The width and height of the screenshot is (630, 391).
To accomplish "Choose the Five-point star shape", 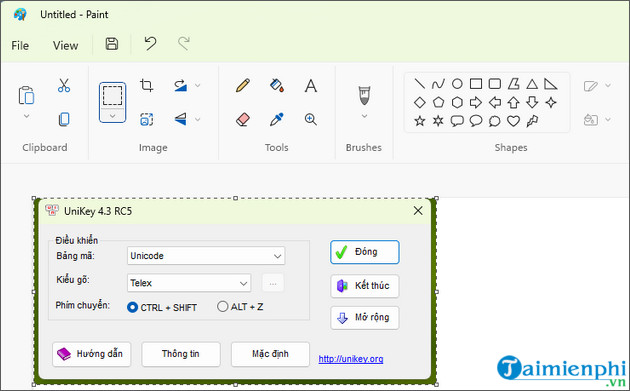I will (419, 121).
